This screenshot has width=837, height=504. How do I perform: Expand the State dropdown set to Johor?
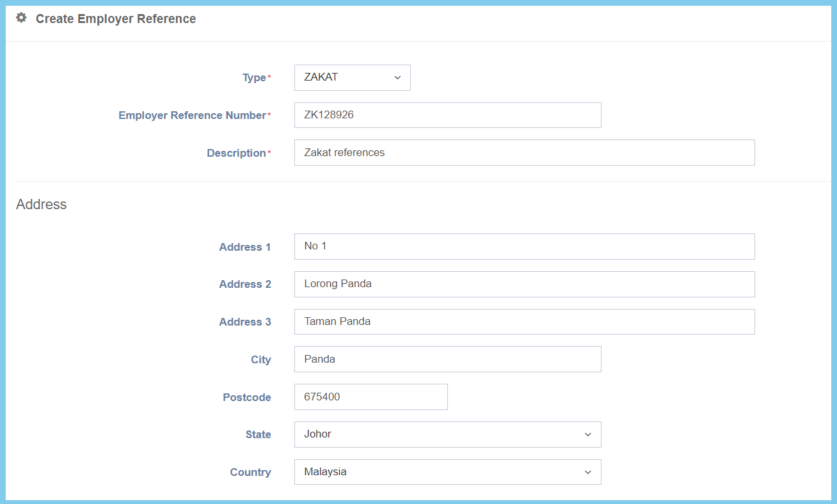click(447, 434)
